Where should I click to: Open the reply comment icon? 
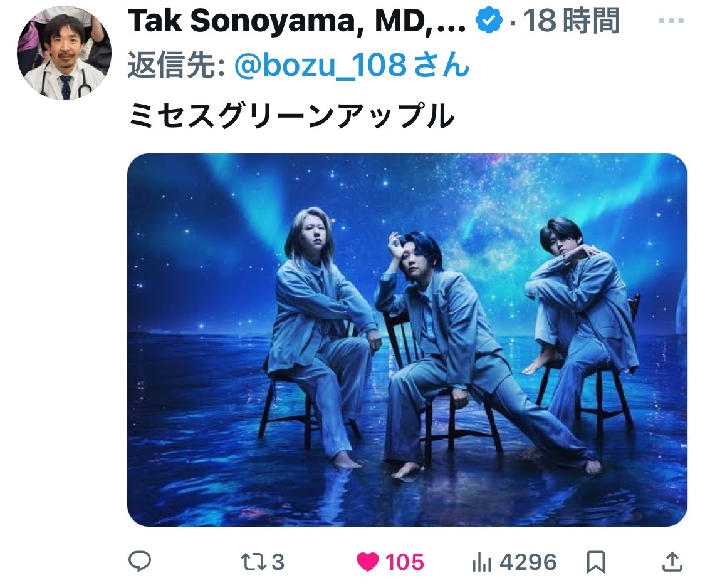coord(140,561)
